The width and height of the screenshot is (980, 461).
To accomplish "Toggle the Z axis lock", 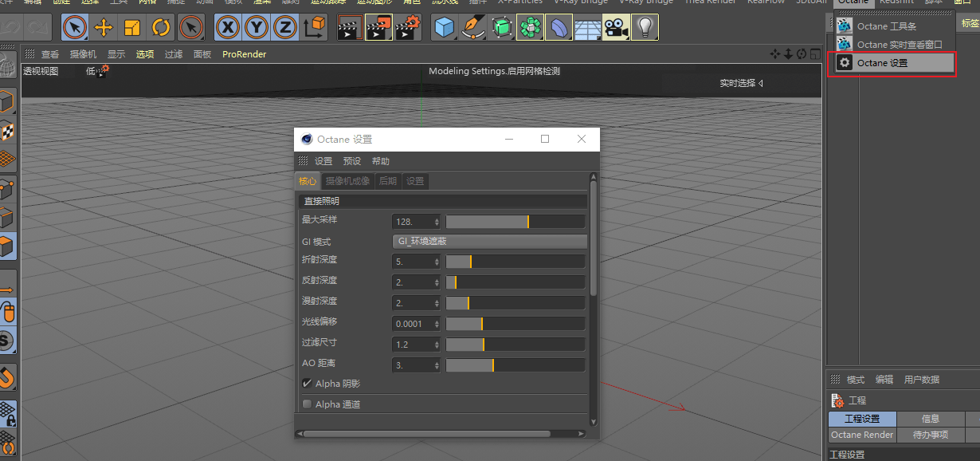I will 284,28.
